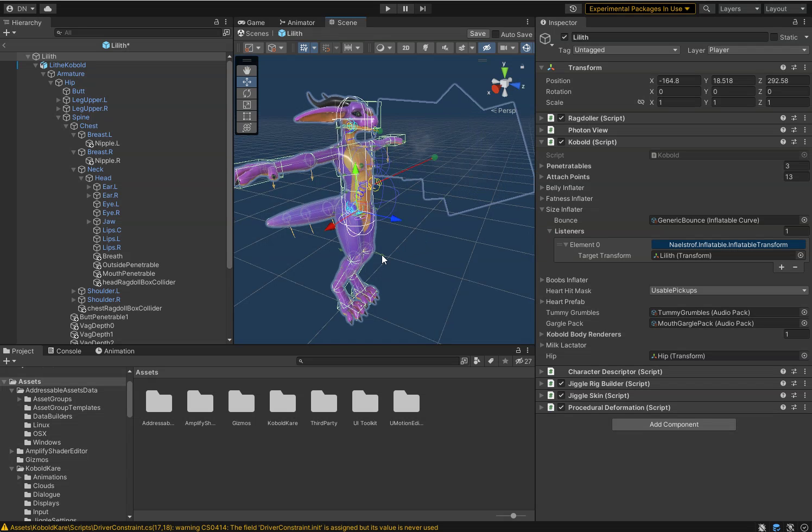Click Position X input field
812x532 pixels.
click(678, 81)
